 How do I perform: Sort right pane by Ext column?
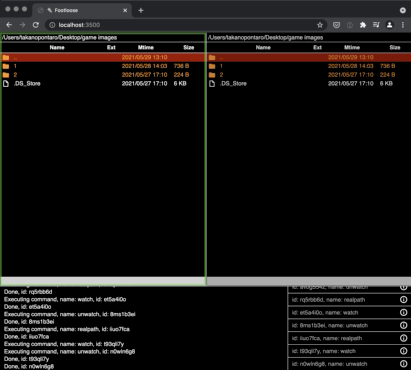tap(317, 47)
